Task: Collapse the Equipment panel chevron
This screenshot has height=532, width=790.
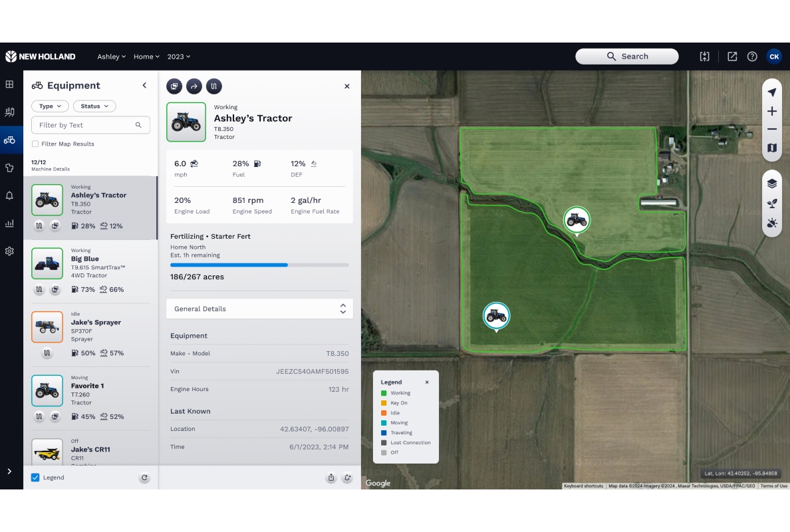Action: pyautogui.click(x=144, y=85)
